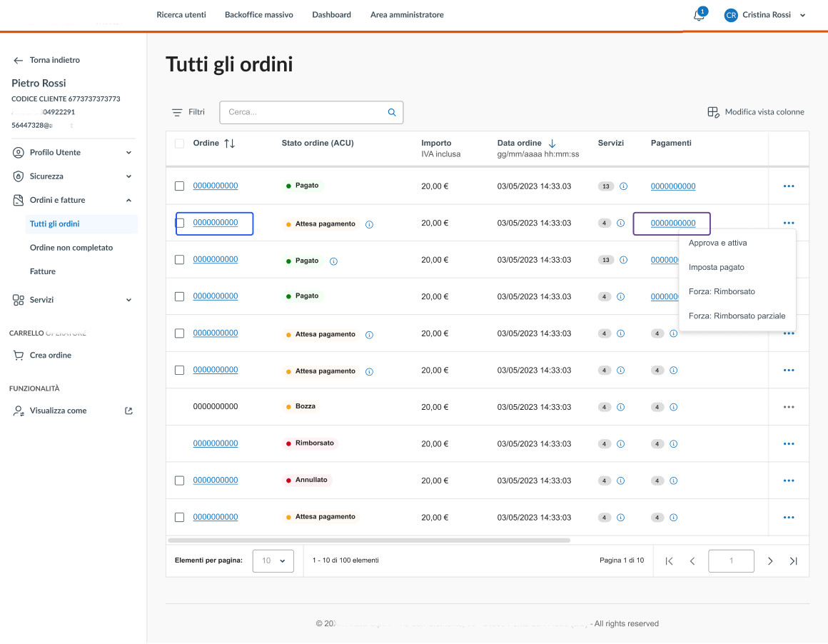Image resolution: width=828 pixels, height=644 pixels.
Task: Expand the Profilo Utente section
Action: (x=128, y=153)
